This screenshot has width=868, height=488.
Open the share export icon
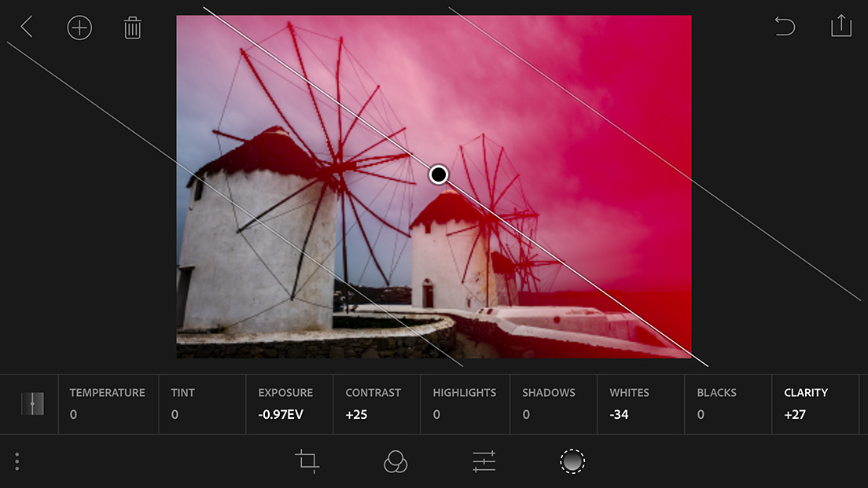click(840, 26)
